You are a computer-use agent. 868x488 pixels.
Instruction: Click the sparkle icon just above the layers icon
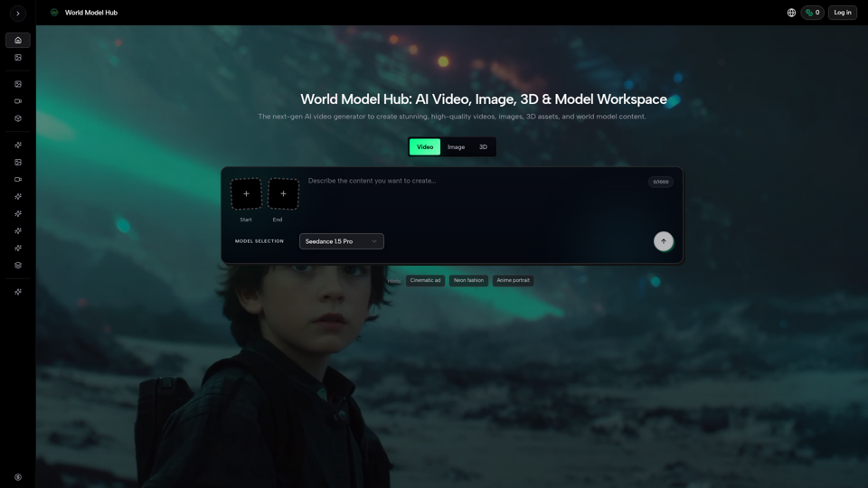[18, 248]
